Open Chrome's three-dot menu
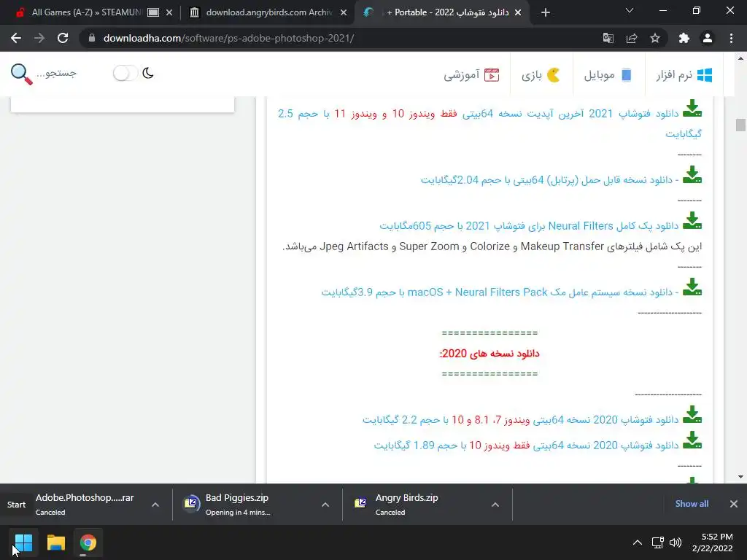Viewport: 747px width, 560px height. pyautogui.click(x=731, y=38)
